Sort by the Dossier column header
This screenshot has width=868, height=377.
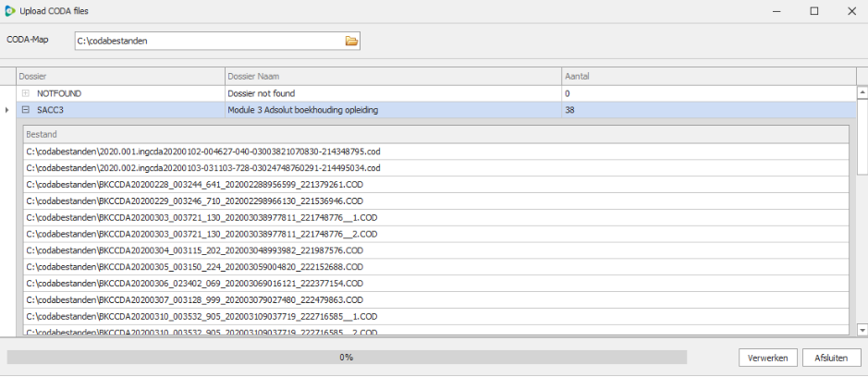tap(121, 77)
